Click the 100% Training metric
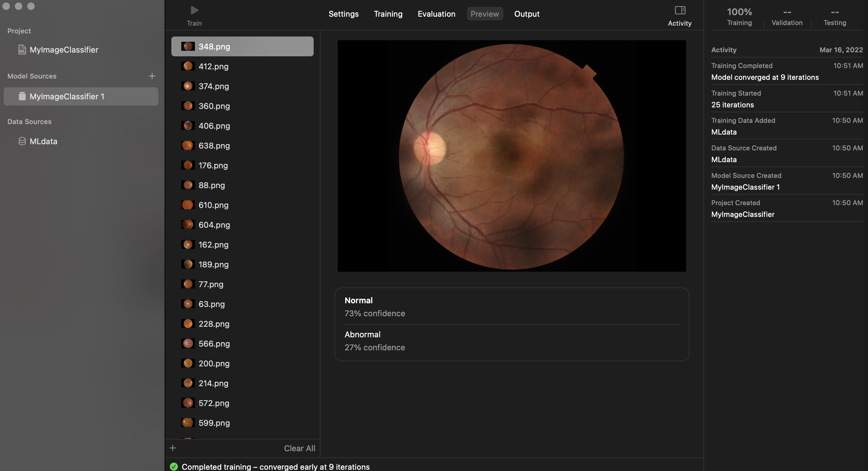868x471 pixels. (739, 16)
